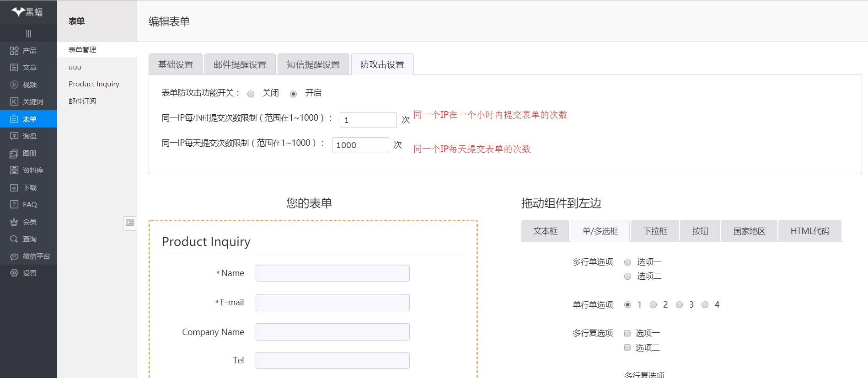Open 设置 (Settings) gear icon

point(14,273)
